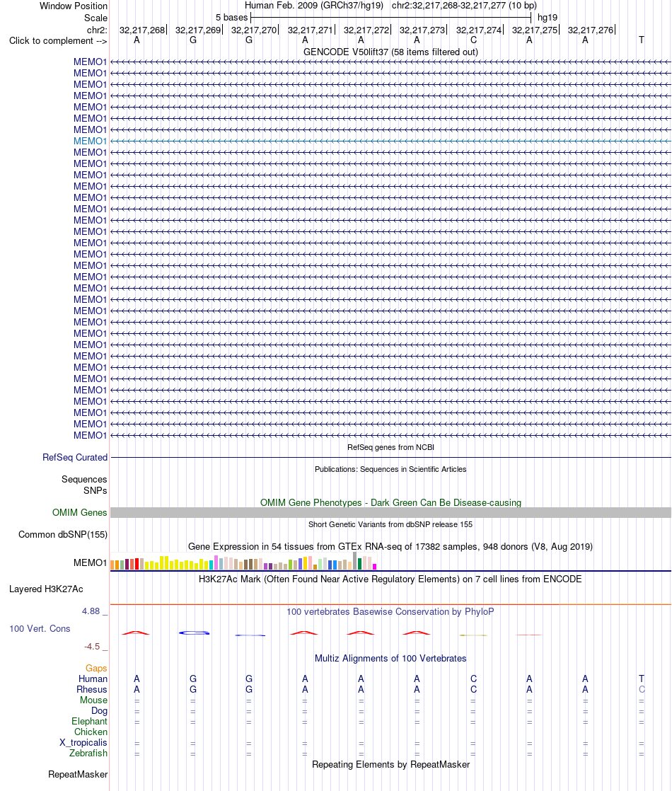The width and height of the screenshot is (672, 791).
Task: Click T in the Human alignment row
Action: [641, 679]
